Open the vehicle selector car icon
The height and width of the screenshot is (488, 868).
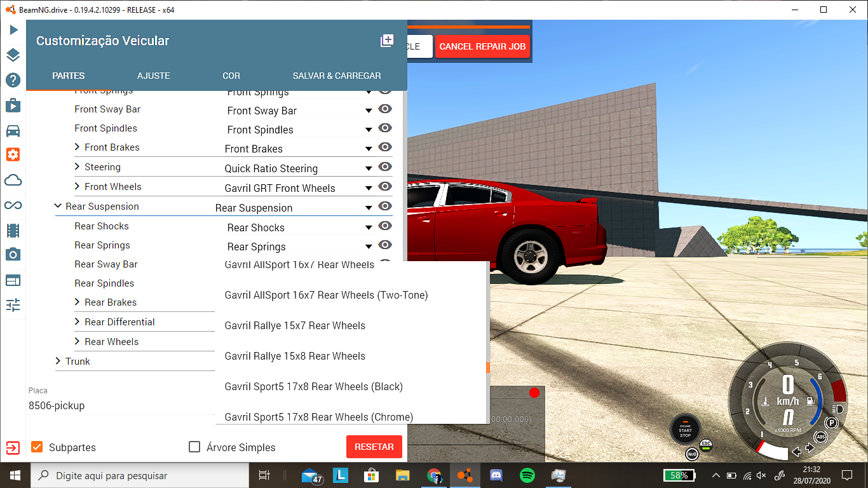(13, 131)
